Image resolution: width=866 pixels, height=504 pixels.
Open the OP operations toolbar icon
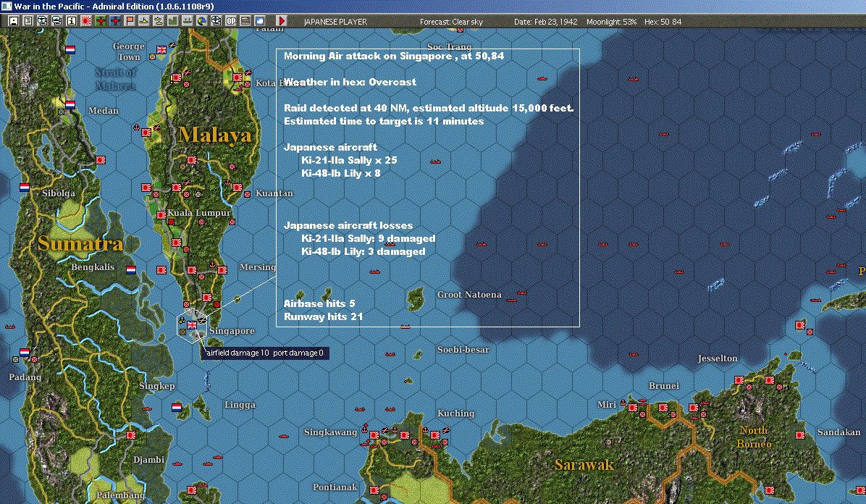point(231,21)
